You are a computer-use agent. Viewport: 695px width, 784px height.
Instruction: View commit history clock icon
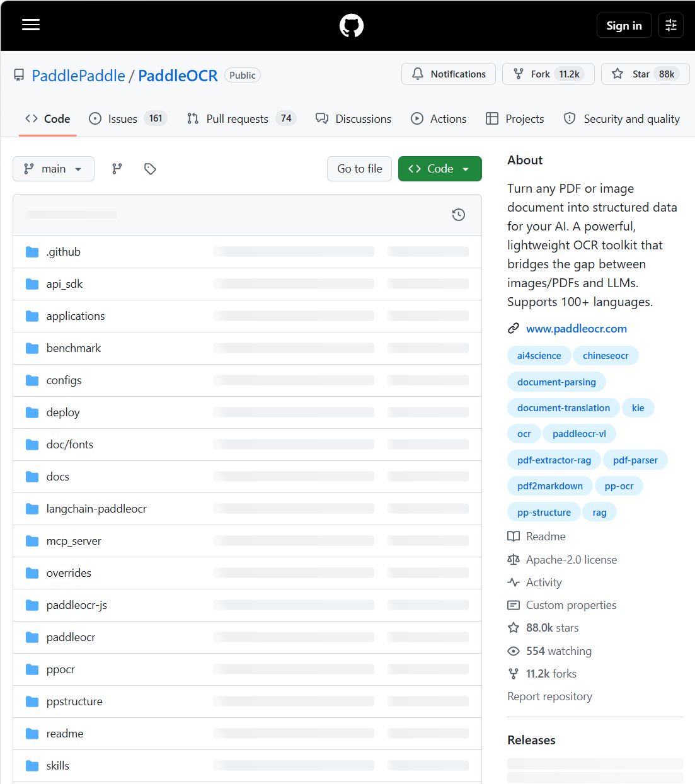pyautogui.click(x=459, y=215)
